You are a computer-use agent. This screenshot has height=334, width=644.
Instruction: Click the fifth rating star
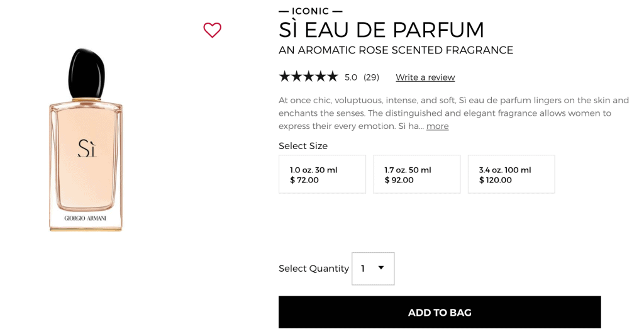[x=333, y=77]
